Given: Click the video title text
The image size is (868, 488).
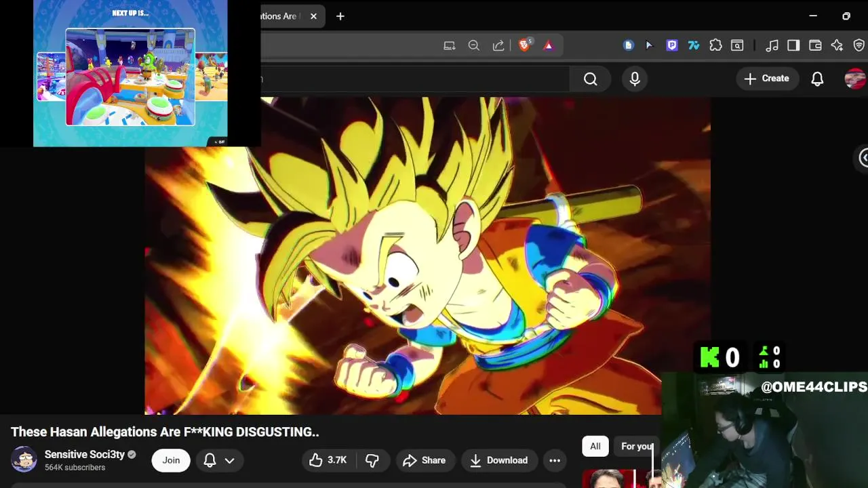Looking at the screenshot, I should coord(165,432).
